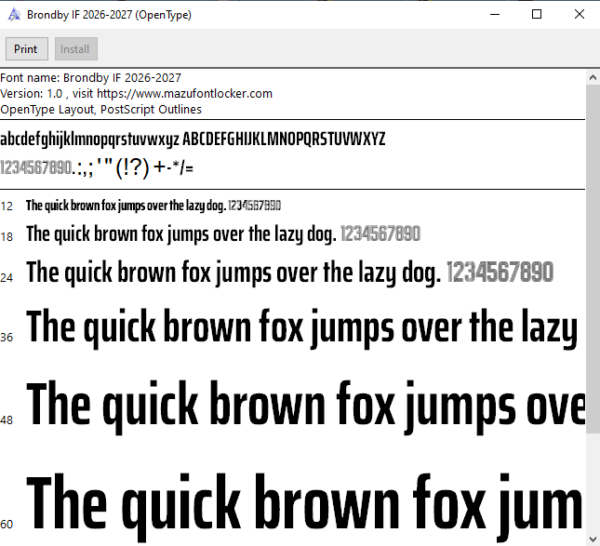This screenshot has width=600, height=546.
Task: Click the '24' size label
Action: 7,278
